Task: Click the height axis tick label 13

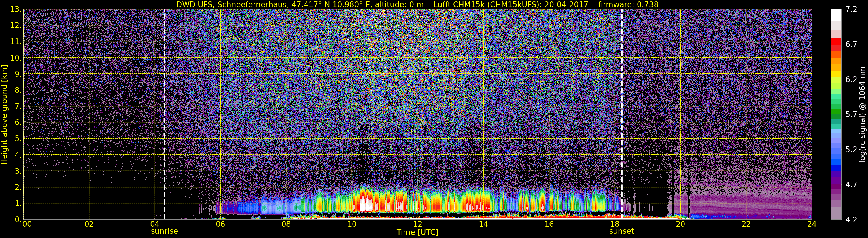Action: click(16, 10)
